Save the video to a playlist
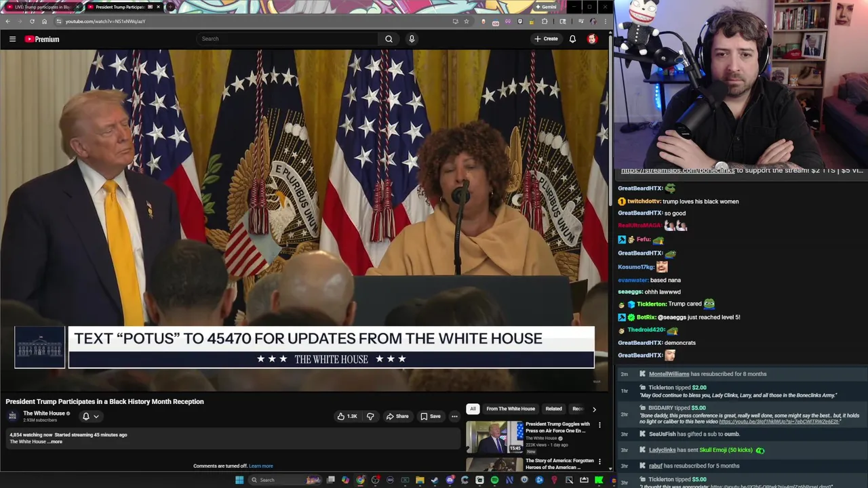This screenshot has height=488, width=868. coord(430,416)
